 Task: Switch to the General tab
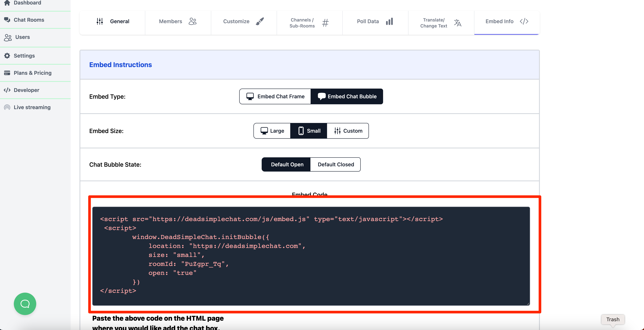tap(112, 23)
